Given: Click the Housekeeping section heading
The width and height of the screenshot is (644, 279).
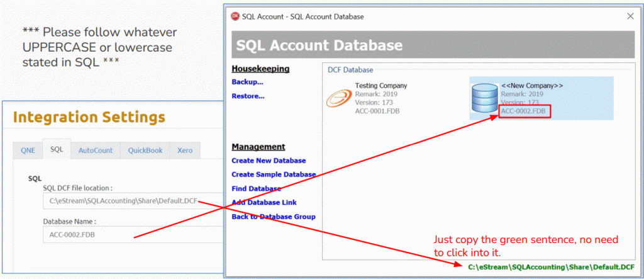Looking at the screenshot, I should [260, 68].
